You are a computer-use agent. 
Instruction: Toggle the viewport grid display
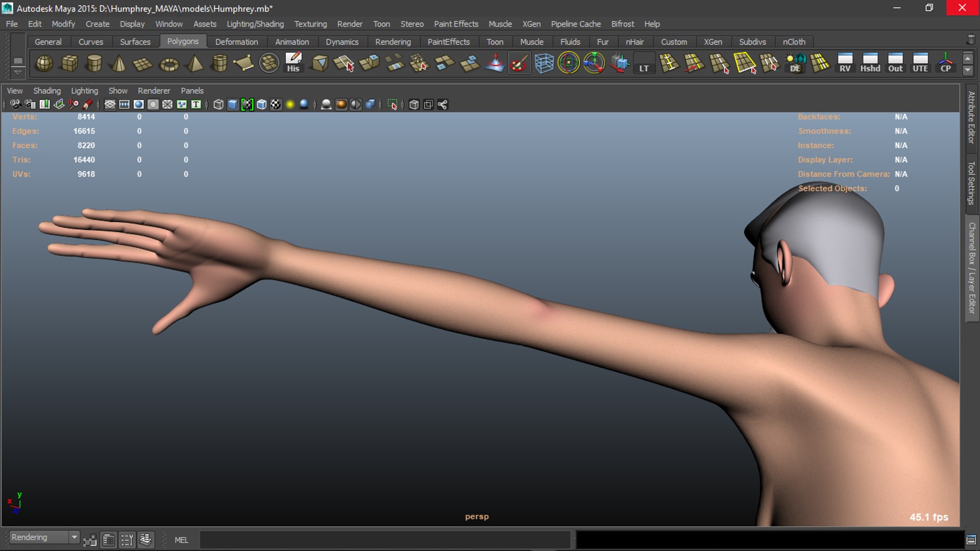[x=110, y=105]
